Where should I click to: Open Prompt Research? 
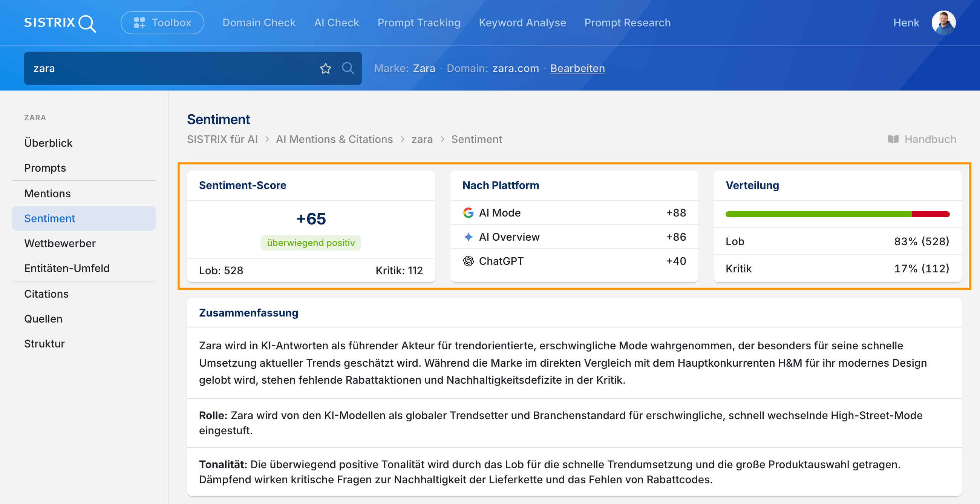pos(628,23)
